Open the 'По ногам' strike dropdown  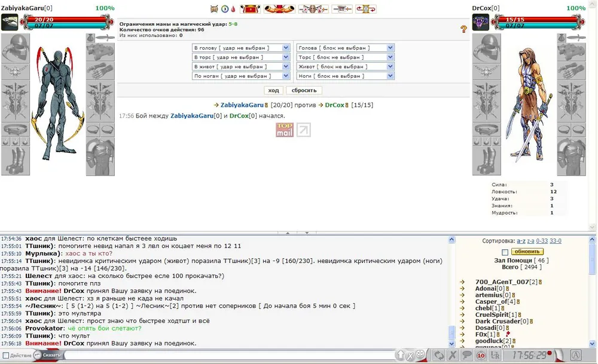(x=241, y=76)
